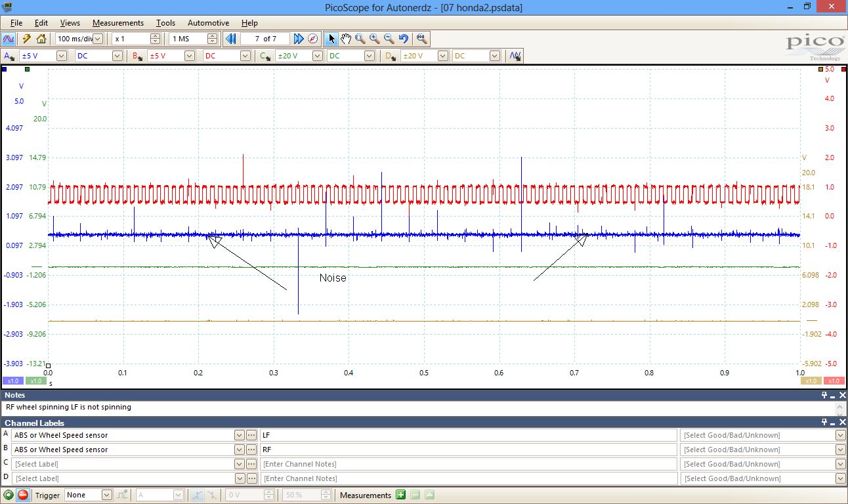
Task: Click zoom to full view icon
Action: [x=421, y=39]
